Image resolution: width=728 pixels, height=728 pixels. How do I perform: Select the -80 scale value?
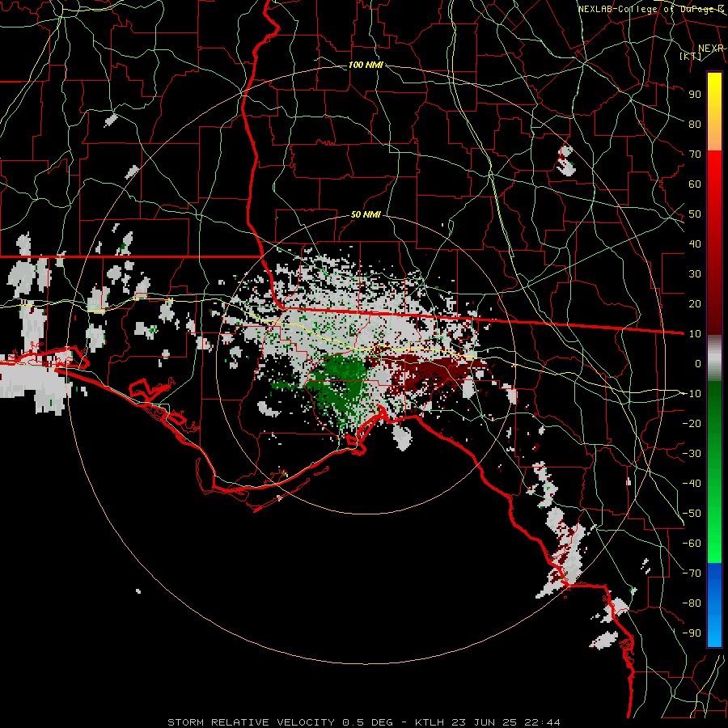692,603
